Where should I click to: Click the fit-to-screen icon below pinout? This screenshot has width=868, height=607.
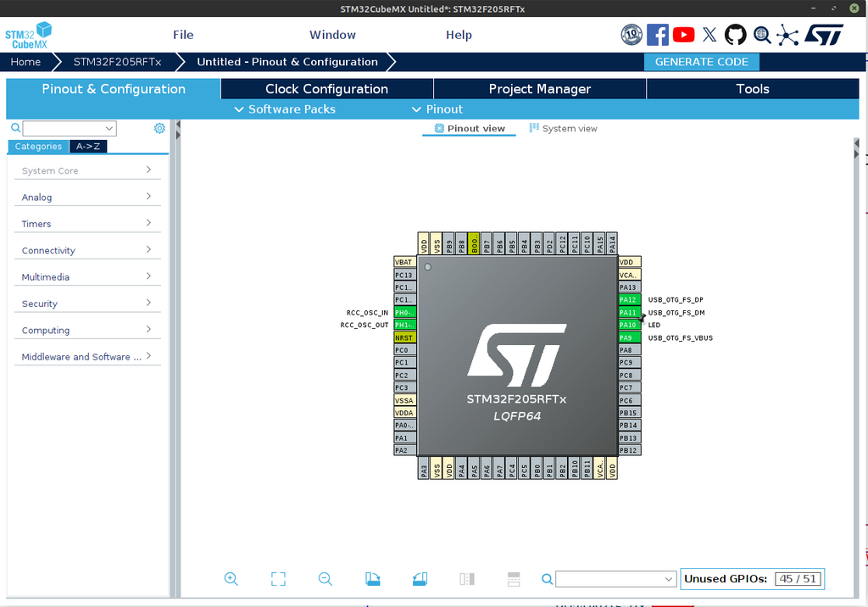tap(278, 579)
